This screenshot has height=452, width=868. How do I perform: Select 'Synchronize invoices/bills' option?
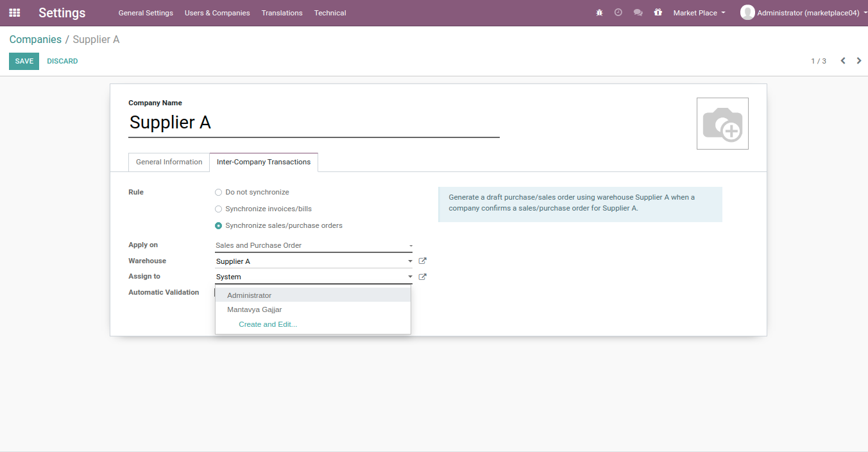219,209
